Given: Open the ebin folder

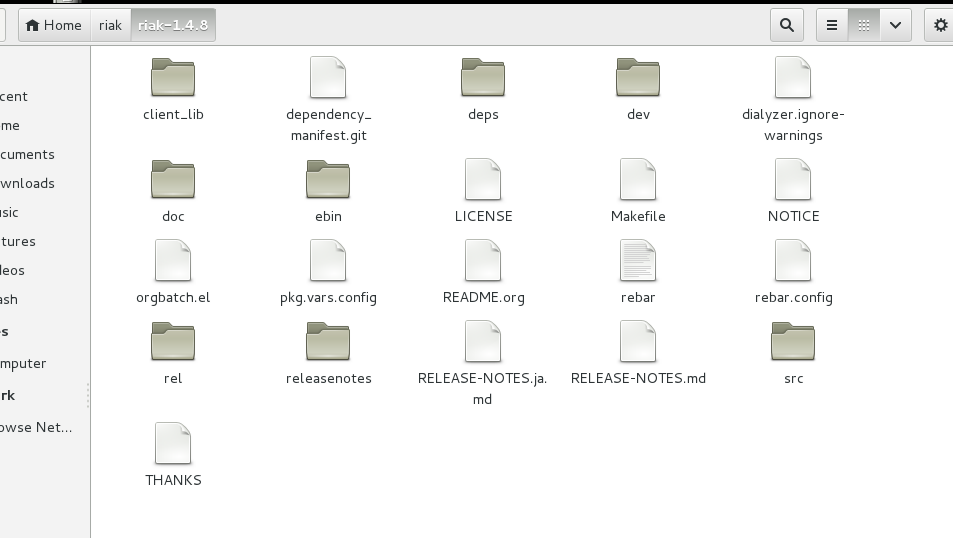Looking at the screenshot, I should pos(328,179).
